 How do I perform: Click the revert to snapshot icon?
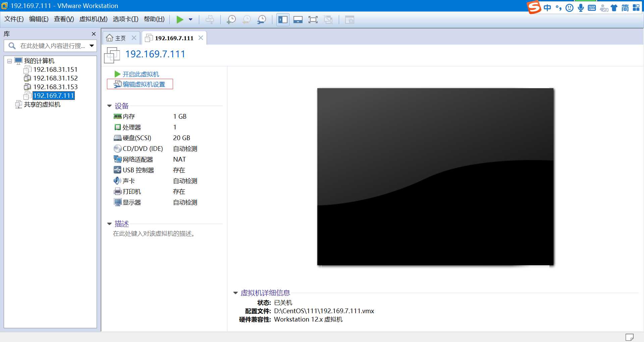(x=247, y=19)
